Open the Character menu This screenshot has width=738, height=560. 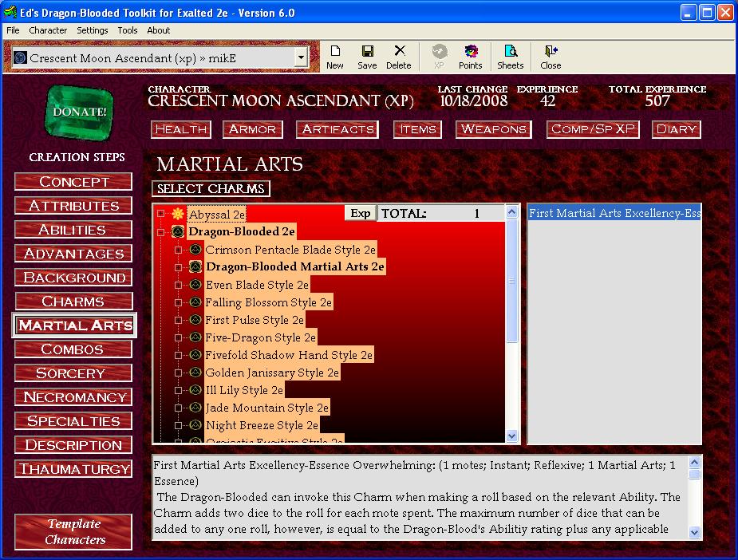point(48,30)
